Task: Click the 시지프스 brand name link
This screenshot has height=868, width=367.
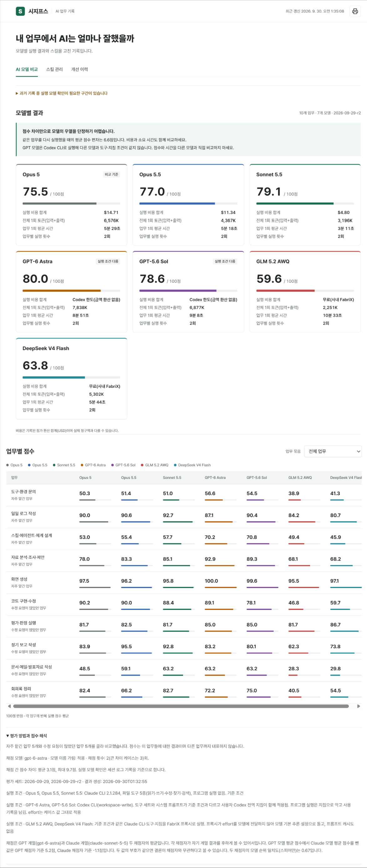Action: tap(38, 11)
